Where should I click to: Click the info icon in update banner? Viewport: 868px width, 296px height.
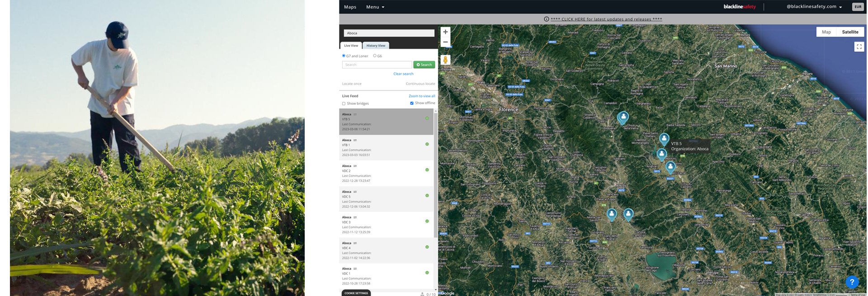coord(546,19)
